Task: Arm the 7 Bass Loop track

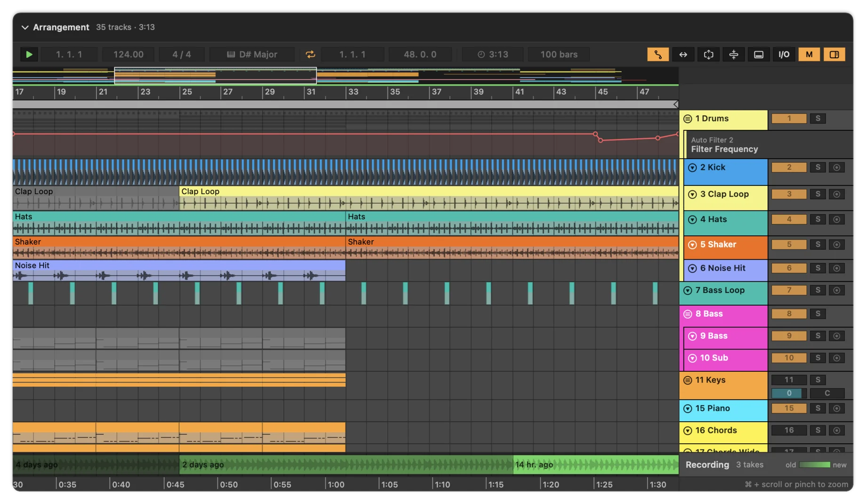Action: 836,290
